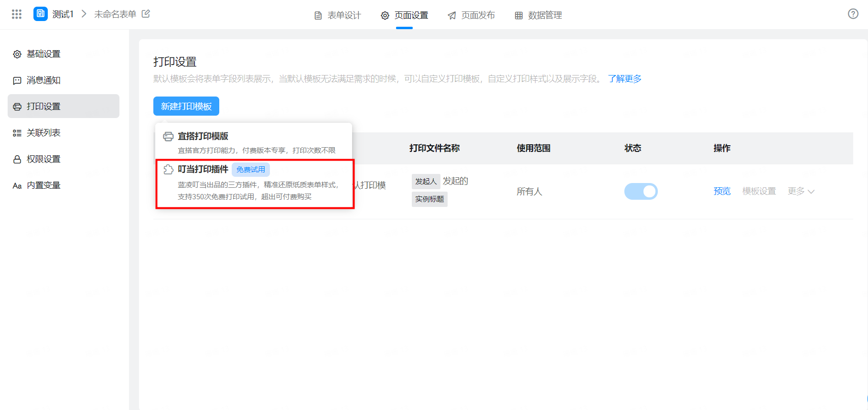Viewport: 868px width, 410px height.
Task: Click the blue 测试1 app logo icon
Action: (x=41, y=14)
